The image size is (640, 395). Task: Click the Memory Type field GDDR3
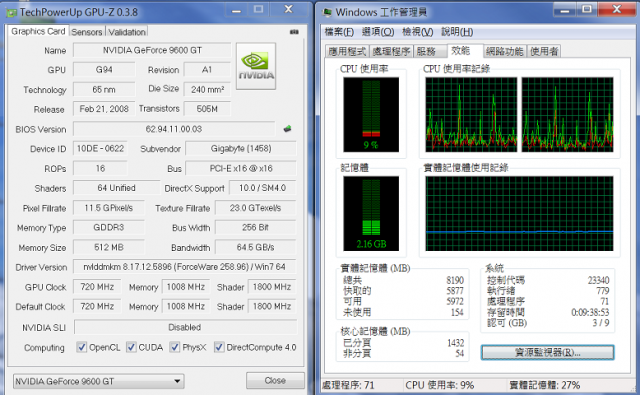pyautogui.click(x=109, y=228)
